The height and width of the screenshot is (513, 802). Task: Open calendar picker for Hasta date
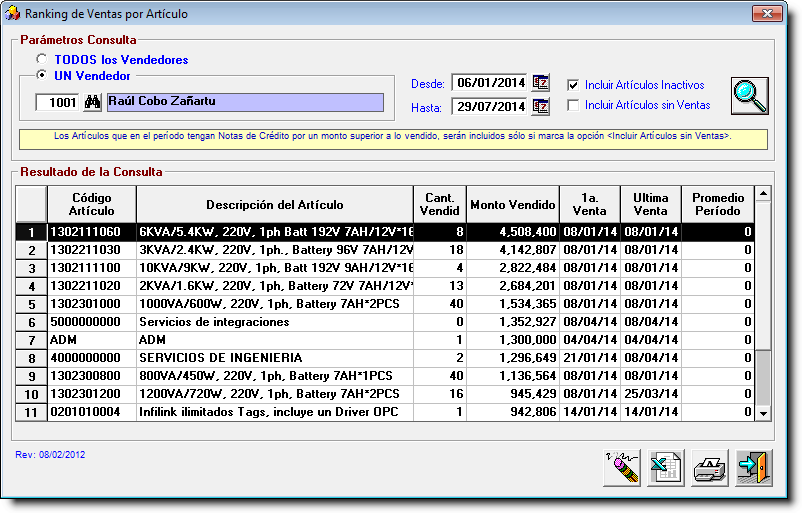click(x=541, y=106)
